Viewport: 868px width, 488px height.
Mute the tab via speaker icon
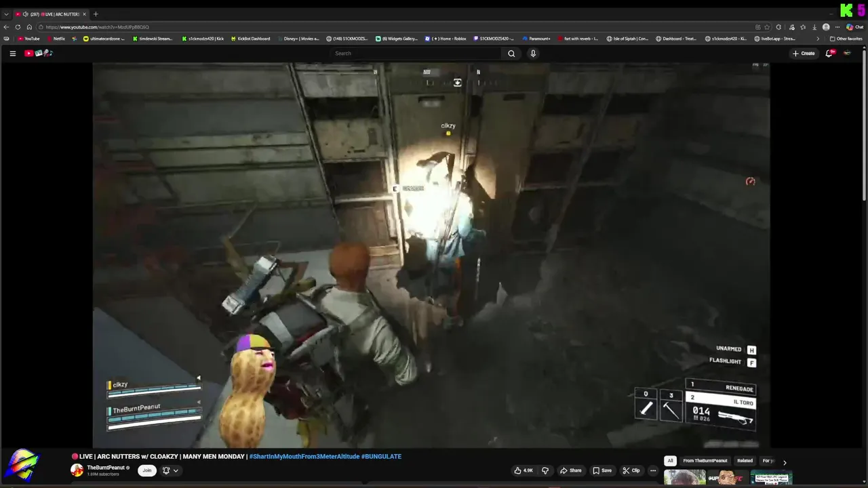click(25, 14)
